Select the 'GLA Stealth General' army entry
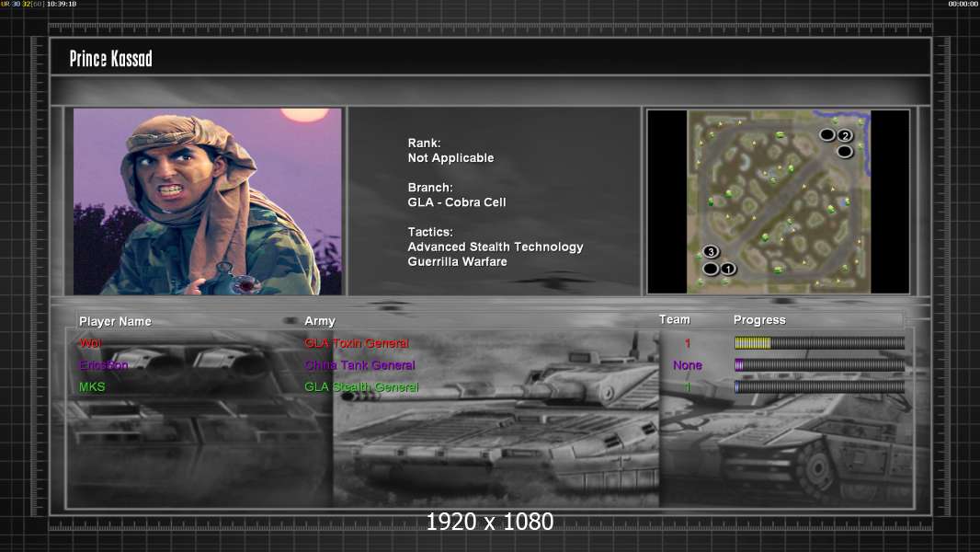Viewport: 980px width, 552px height. (361, 387)
